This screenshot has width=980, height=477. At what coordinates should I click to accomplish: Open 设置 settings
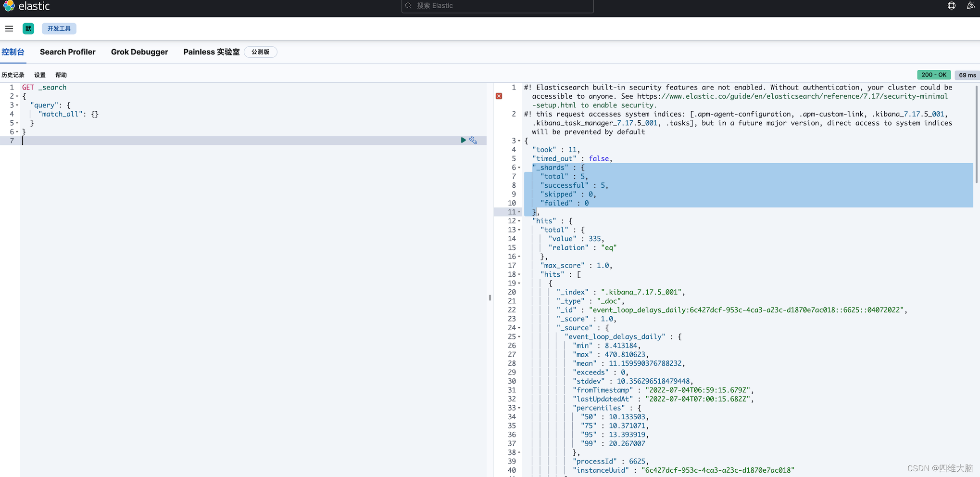(x=40, y=75)
